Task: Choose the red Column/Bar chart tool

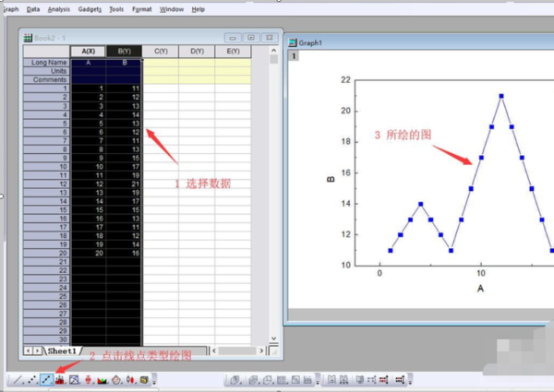Action: click(x=60, y=380)
